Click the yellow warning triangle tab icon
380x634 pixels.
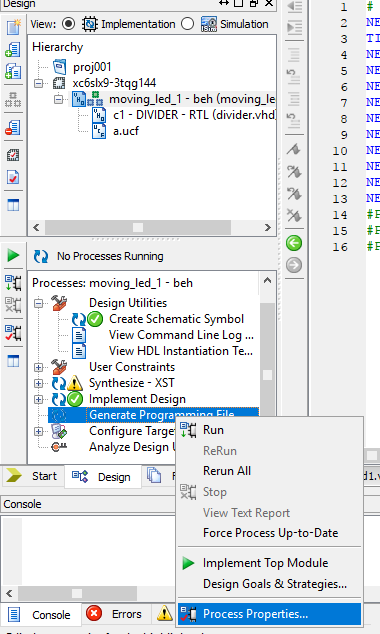click(164, 613)
